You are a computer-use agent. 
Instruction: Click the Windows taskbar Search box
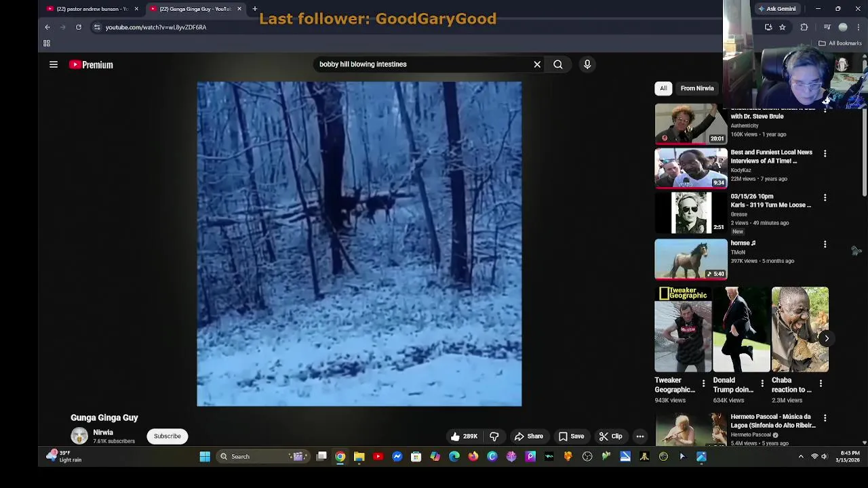[262, 457]
